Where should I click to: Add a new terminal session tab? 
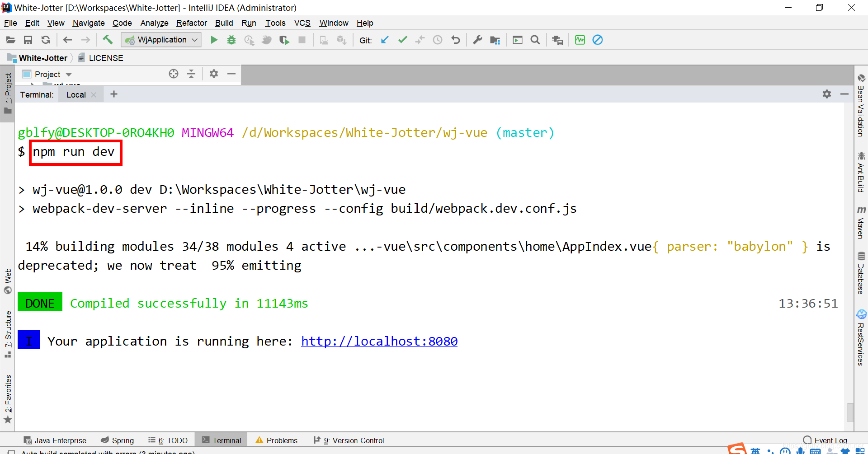pos(114,94)
